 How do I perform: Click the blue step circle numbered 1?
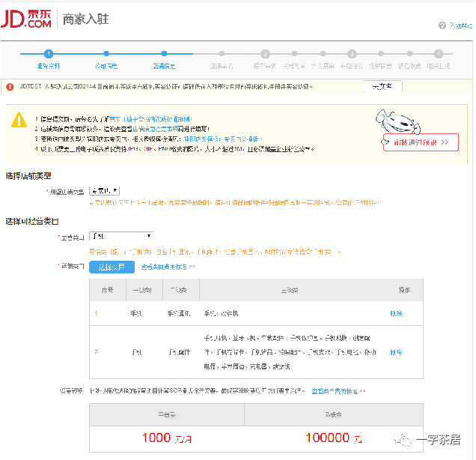(49, 54)
